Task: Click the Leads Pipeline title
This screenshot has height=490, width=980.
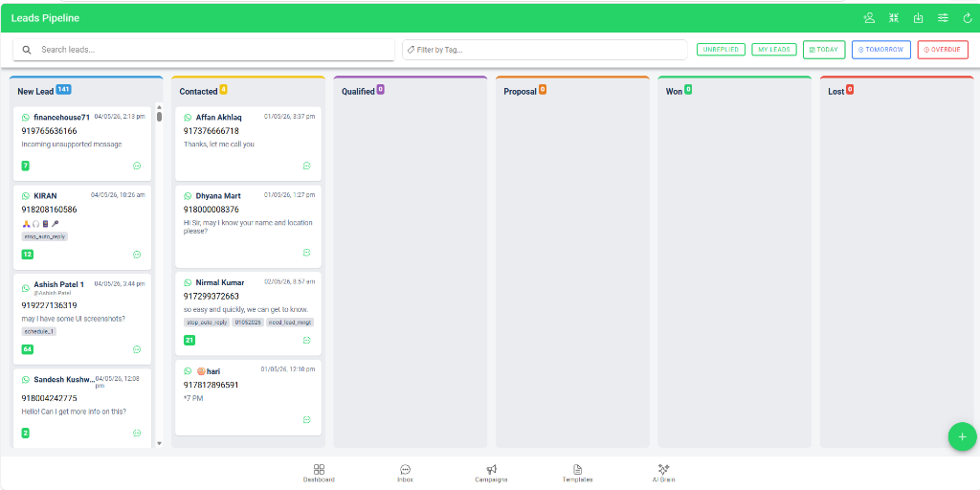Action: [45, 19]
